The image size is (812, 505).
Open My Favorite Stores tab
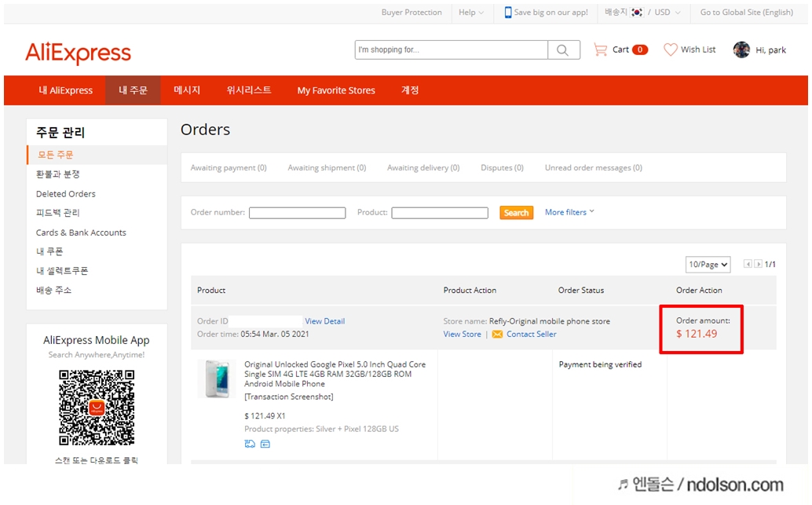coord(336,90)
